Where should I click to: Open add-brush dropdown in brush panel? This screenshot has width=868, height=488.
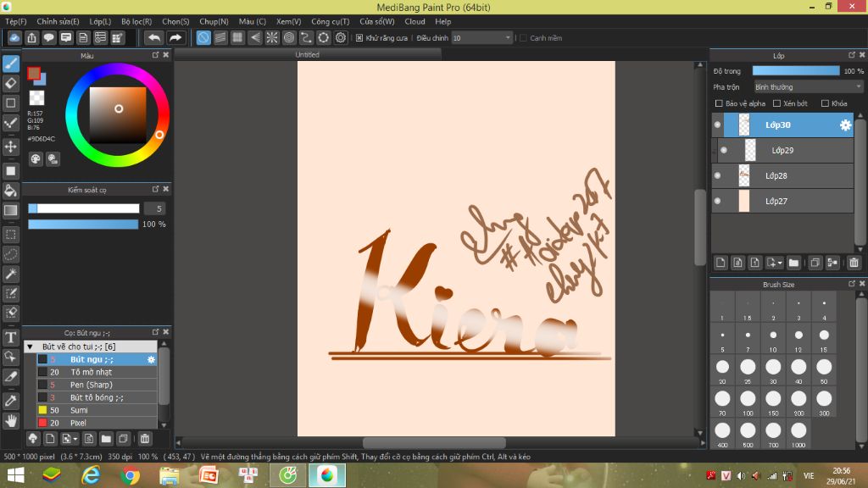coord(75,440)
